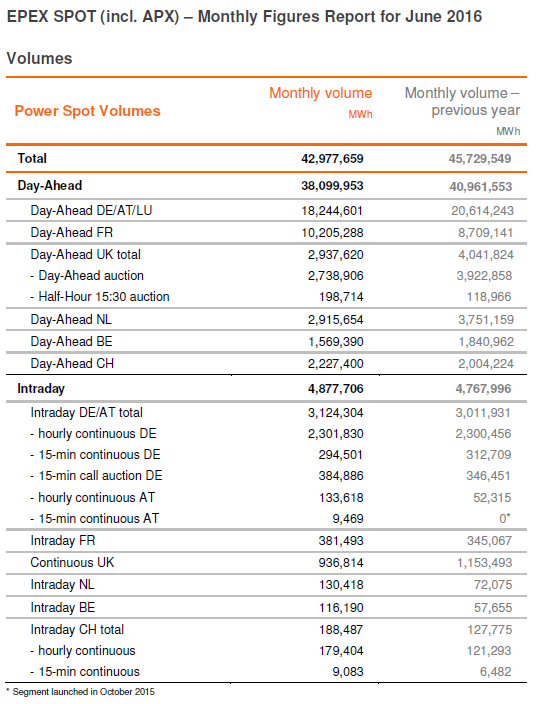This screenshot has height=704, width=539.
Task: Select the Day-Ahead NL previous year value 3,751,159
Action: (x=486, y=320)
